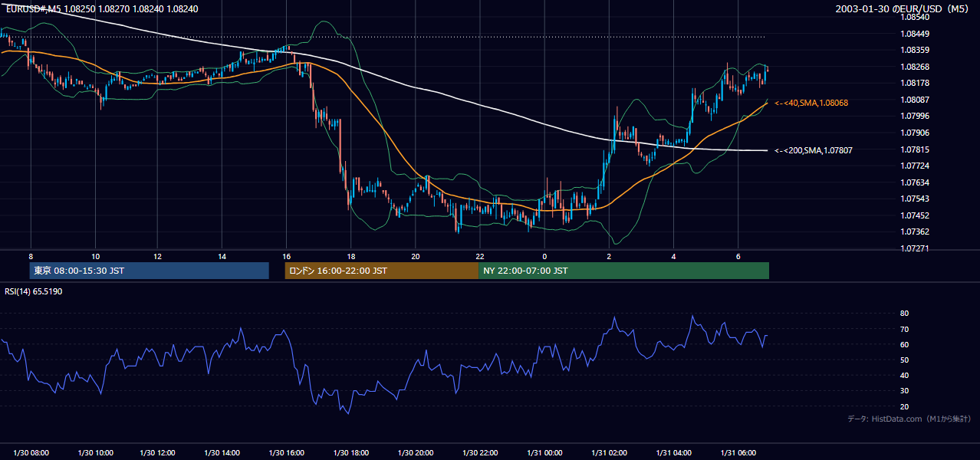This screenshot has width=980, height=460.
Task: Click price axis value 1.07996
Action: pyautogui.click(x=916, y=117)
